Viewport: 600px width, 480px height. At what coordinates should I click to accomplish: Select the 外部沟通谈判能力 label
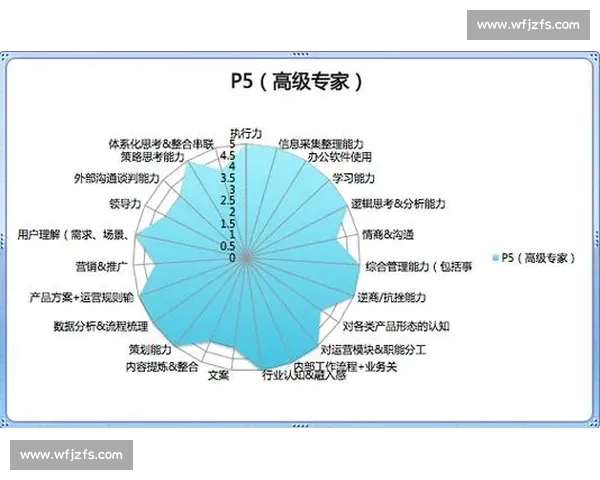pyautogui.click(x=117, y=178)
